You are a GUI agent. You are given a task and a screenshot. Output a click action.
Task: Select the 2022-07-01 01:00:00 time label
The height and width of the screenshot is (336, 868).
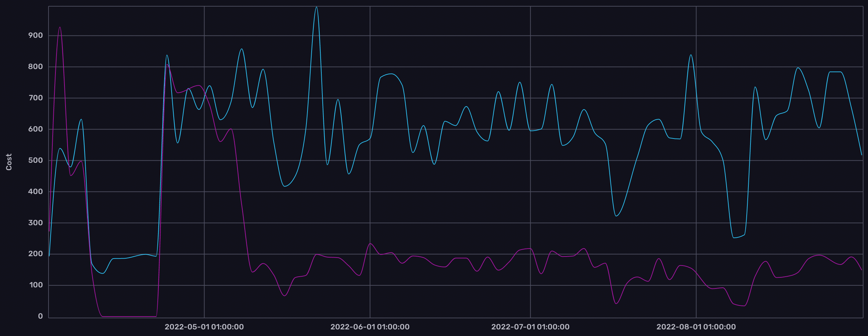click(x=530, y=327)
